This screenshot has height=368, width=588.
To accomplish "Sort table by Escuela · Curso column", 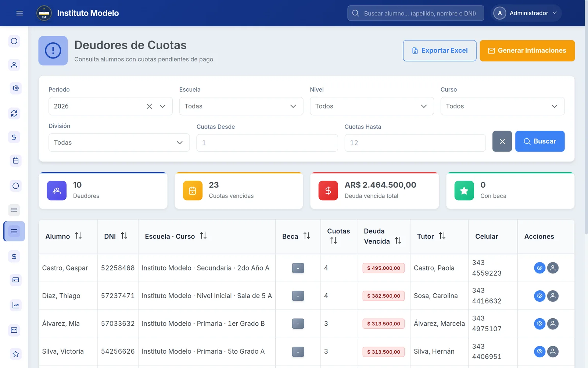I will (203, 236).
